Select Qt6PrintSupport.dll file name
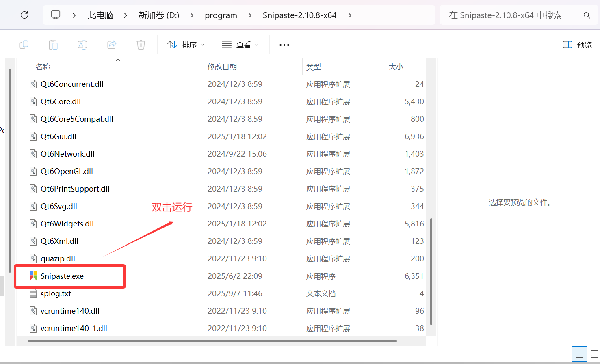 pyautogui.click(x=75, y=189)
